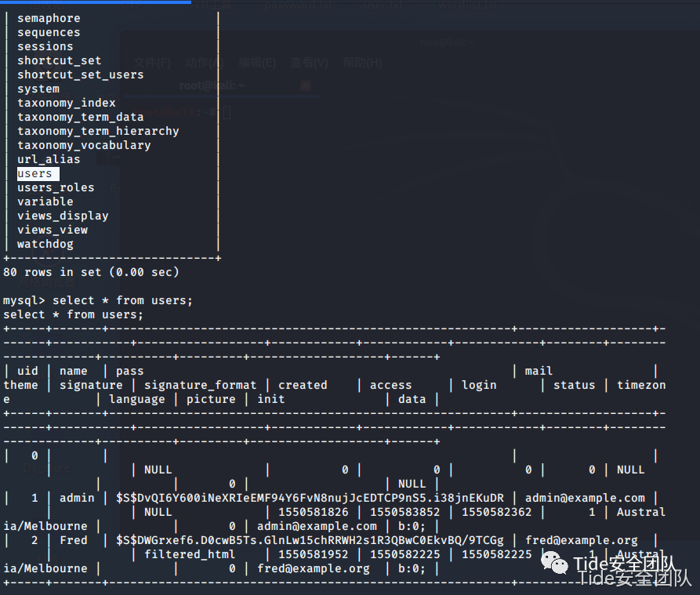Click the '80 rows in set' result line

pyautogui.click(x=91, y=272)
